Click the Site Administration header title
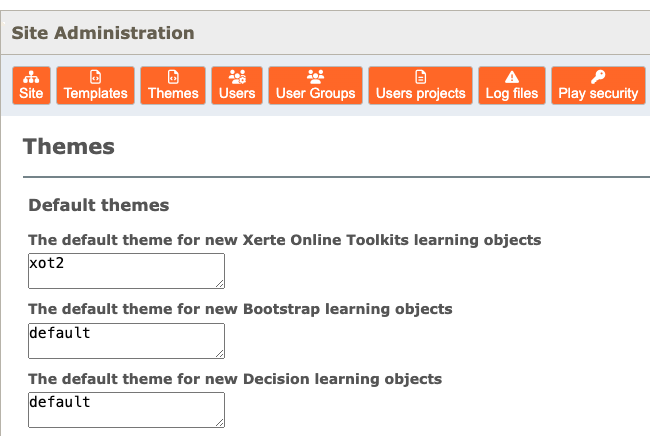 click(x=103, y=33)
